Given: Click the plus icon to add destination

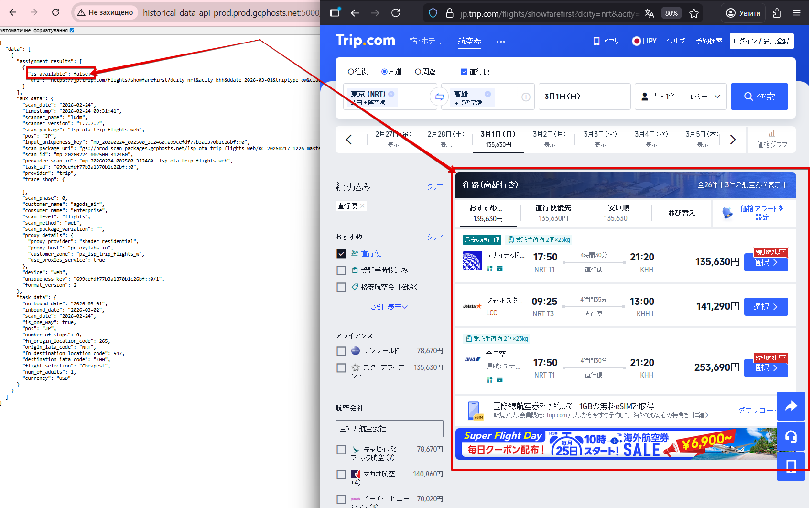Looking at the screenshot, I should tap(526, 97).
